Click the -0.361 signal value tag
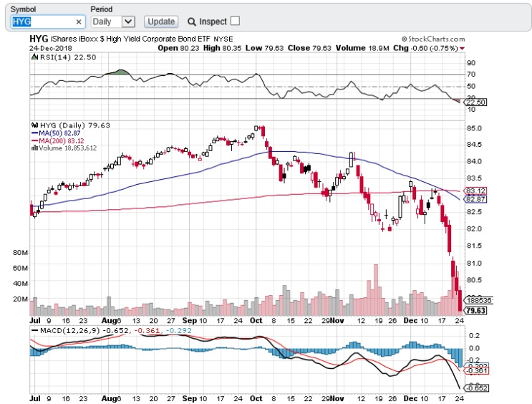Image resolution: width=532 pixels, height=404 pixels. (476, 371)
